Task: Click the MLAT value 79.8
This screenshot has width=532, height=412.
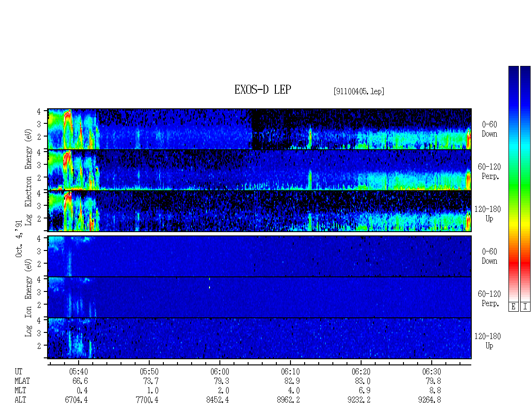Action: point(433,381)
